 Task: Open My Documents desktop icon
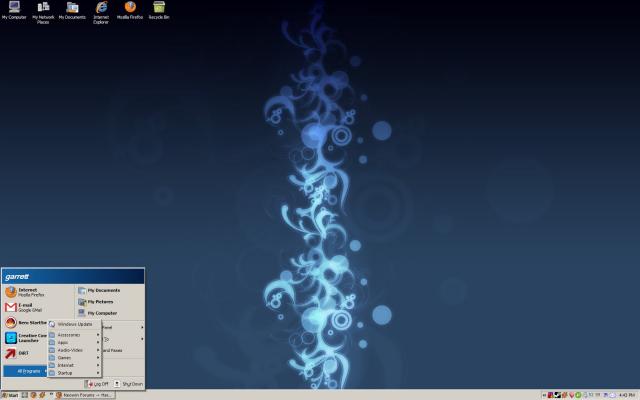(72, 11)
